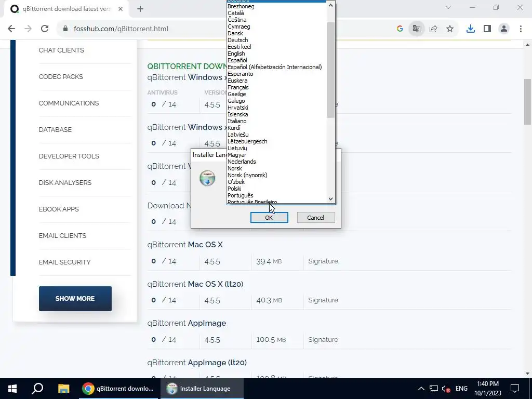Select Nederlands in the language list

click(x=242, y=162)
